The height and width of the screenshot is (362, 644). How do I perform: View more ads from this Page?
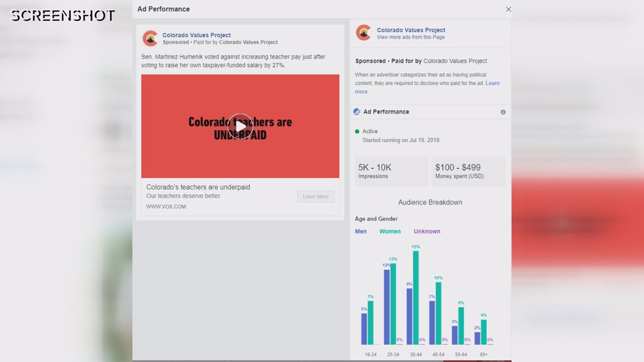(411, 37)
